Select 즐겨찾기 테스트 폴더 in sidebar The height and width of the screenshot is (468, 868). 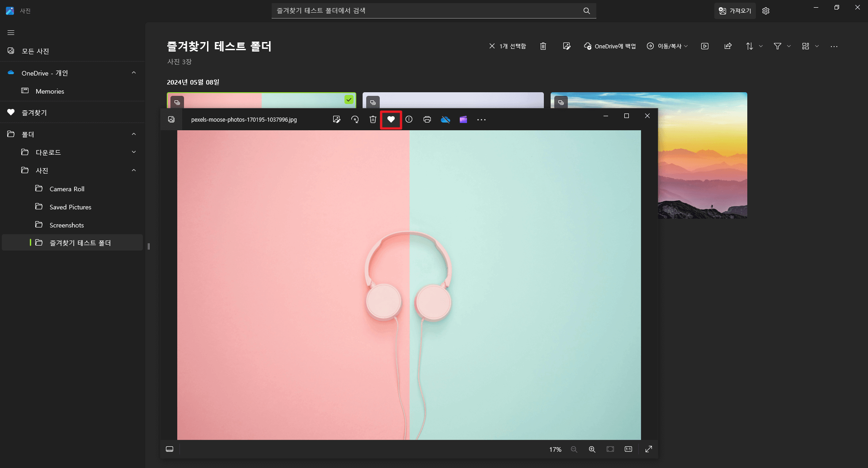(72, 243)
